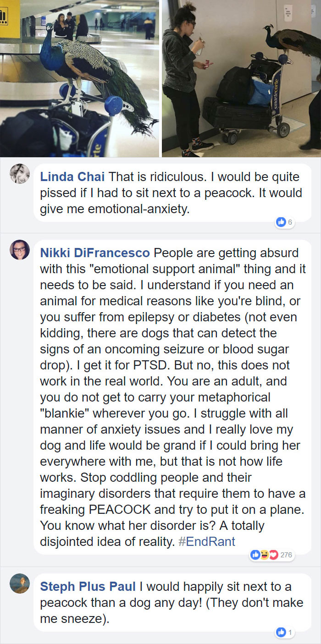The width and height of the screenshot is (321, 644).
Task: Click the thumbs-up reaction on Linda Chai's comment
Action: [280, 221]
